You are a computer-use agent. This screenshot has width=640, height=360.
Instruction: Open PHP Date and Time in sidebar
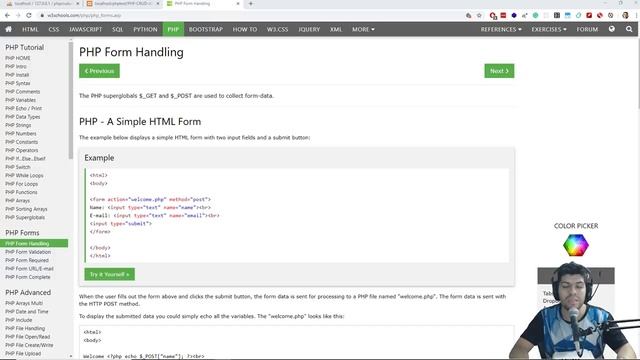(x=27, y=311)
